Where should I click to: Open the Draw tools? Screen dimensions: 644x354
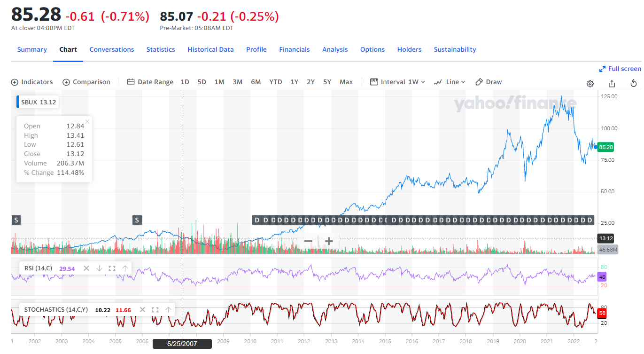click(489, 82)
